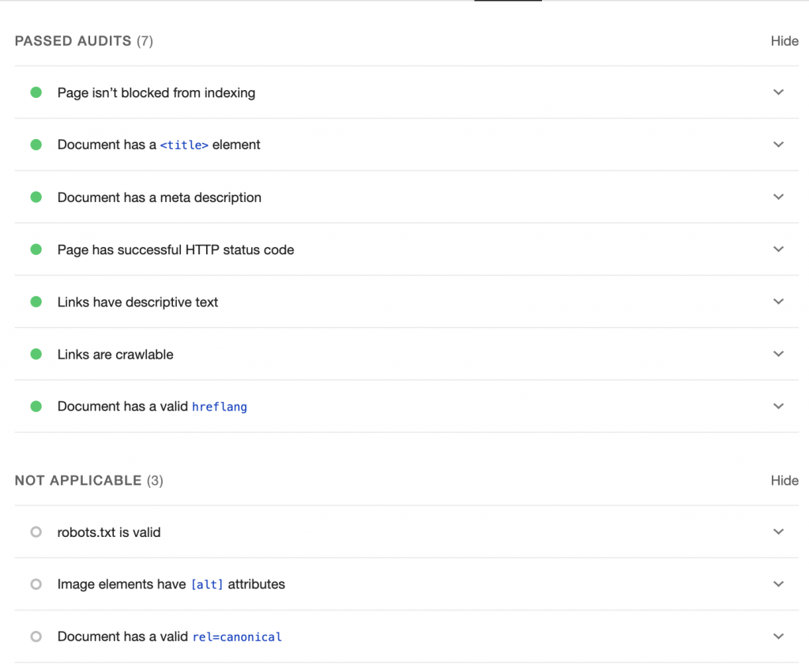
Task: Click gray circle next to alt attributes audit
Action: 36,584
